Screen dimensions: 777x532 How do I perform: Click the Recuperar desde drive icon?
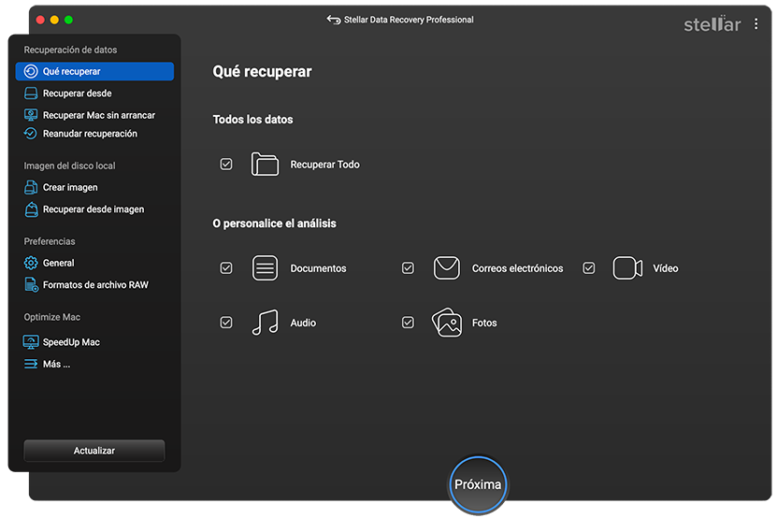click(x=31, y=93)
